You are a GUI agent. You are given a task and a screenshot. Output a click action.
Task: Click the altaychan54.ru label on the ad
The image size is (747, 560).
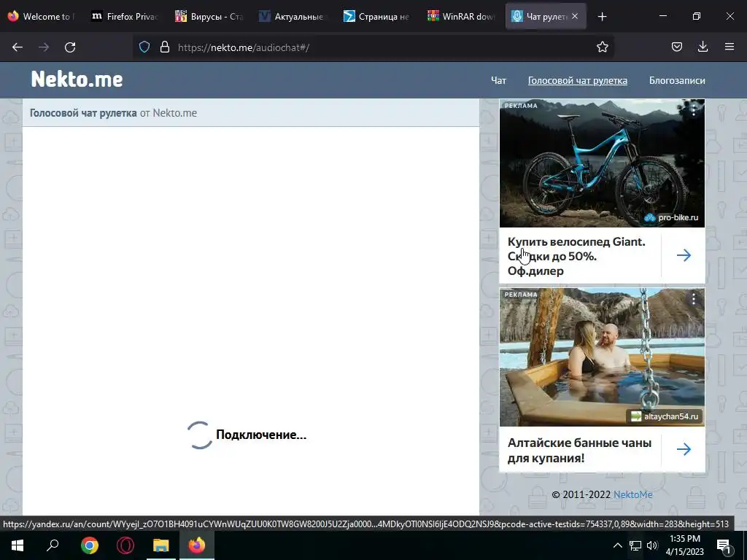pyautogui.click(x=665, y=416)
